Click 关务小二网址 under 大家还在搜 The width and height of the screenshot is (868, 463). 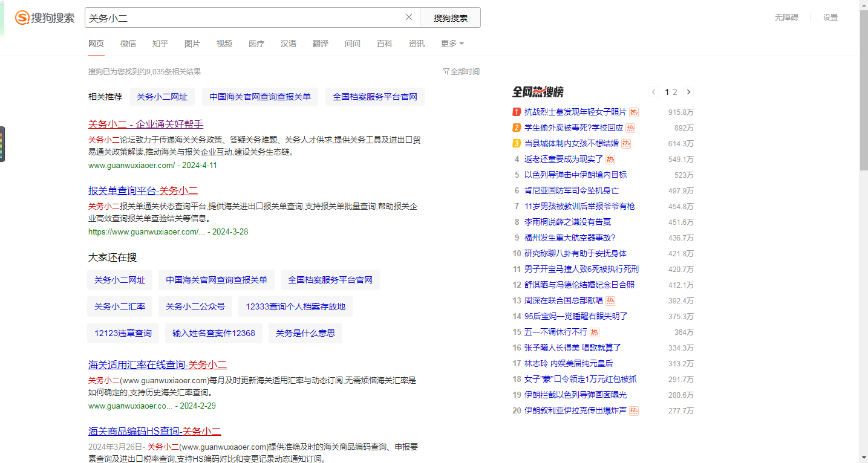pos(120,280)
